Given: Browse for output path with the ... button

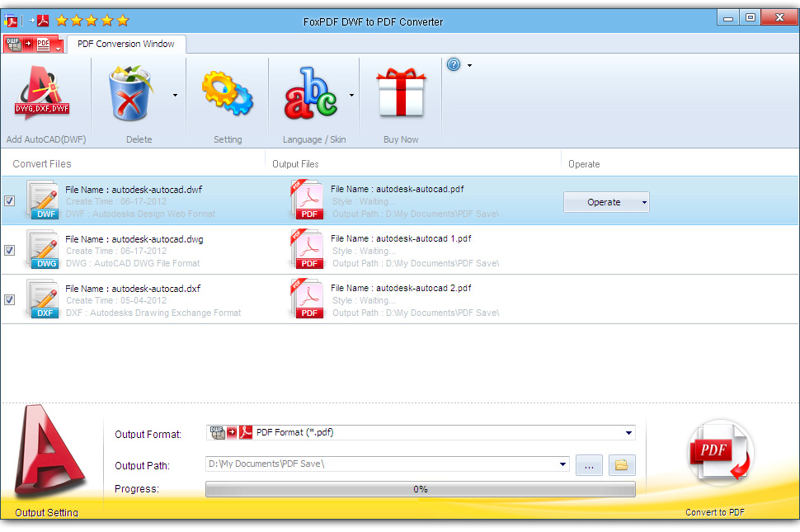Looking at the screenshot, I should (589, 465).
